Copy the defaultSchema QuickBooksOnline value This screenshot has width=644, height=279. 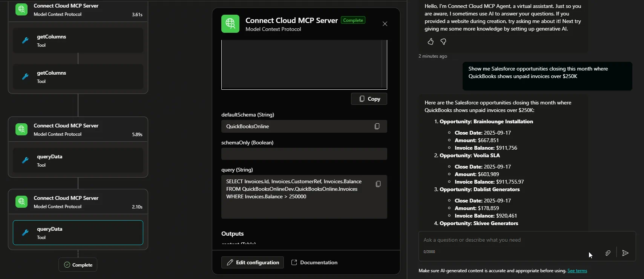click(377, 126)
